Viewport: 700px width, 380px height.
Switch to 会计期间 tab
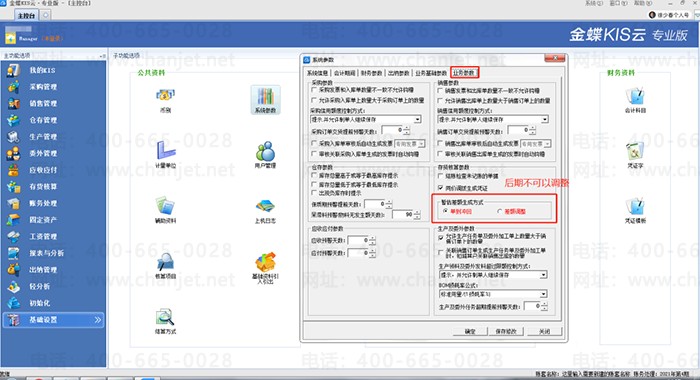(x=345, y=73)
